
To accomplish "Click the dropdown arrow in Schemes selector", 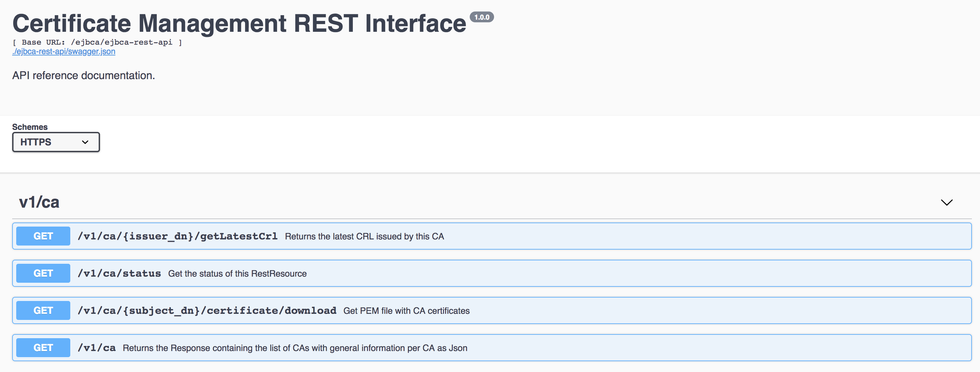I will (x=85, y=142).
